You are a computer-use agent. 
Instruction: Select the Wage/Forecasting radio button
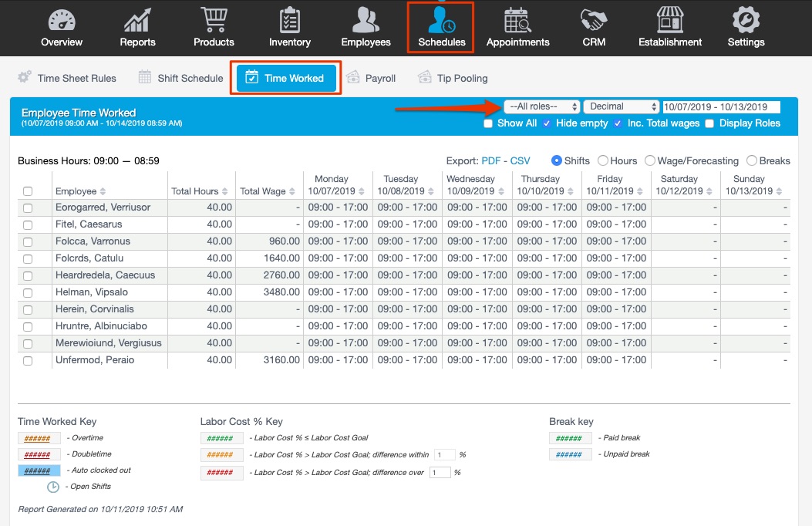click(x=650, y=161)
